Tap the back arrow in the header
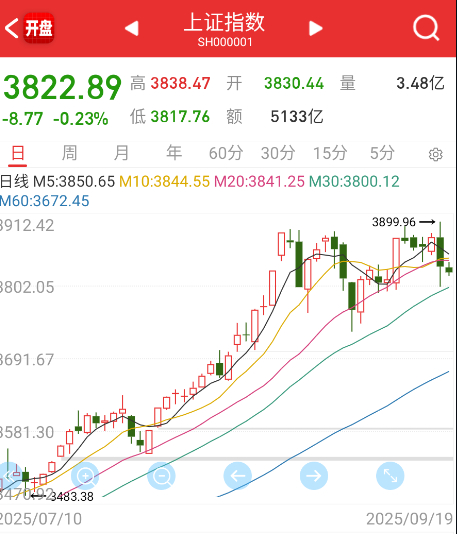 point(12,28)
